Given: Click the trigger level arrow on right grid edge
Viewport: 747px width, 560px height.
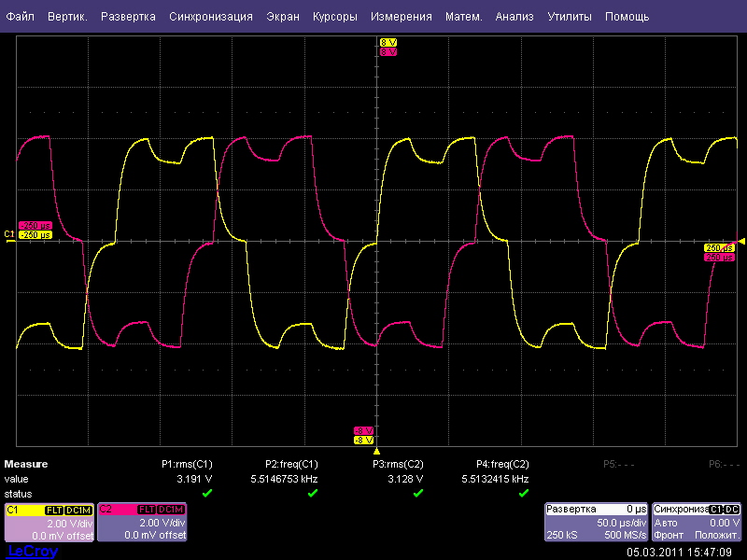Looking at the screenshot, I should (x=742, y=241).
